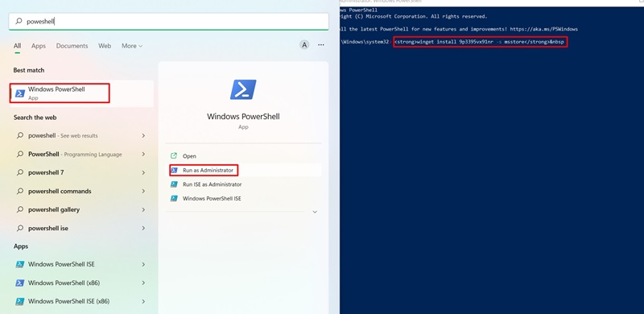Screen dimensions: 644x314
Task: Open Windows PowerShell ISE (x86) app
Action: coord(81,301)
